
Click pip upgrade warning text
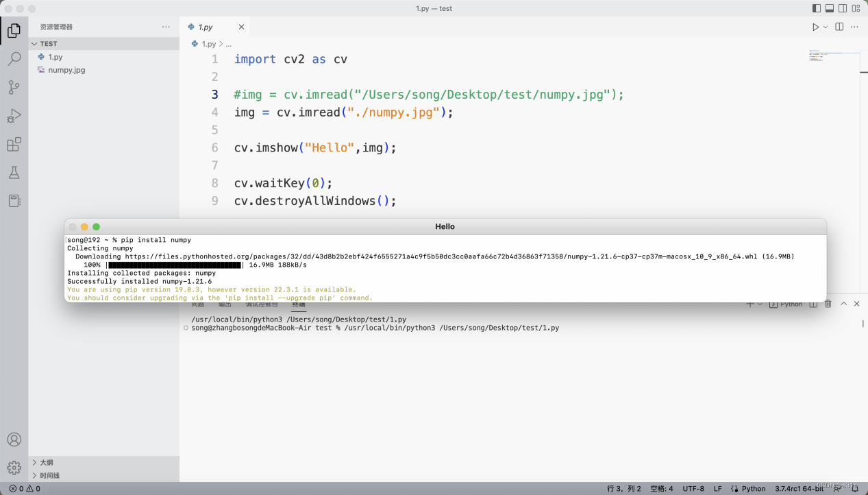point(220,293)
